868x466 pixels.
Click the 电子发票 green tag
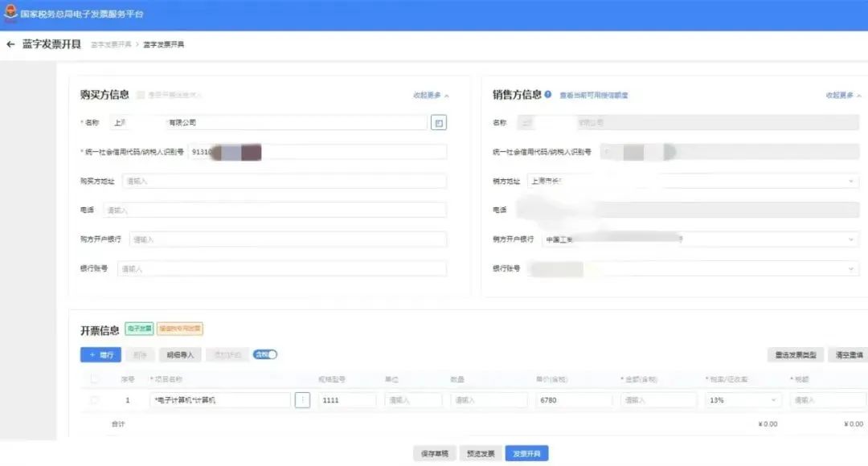pos(139,329)
